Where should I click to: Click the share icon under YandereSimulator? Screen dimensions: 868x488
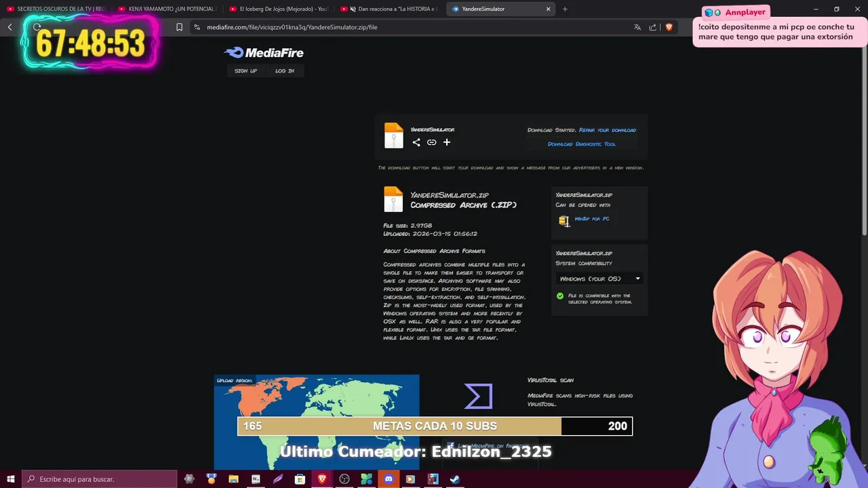(416, 142)
